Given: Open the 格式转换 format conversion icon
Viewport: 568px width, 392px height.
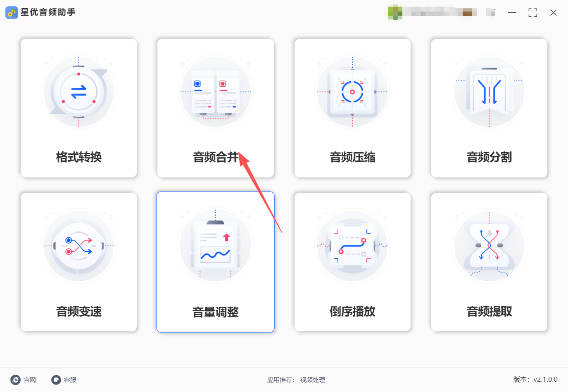Looking at the screenshot, I should (x=78, y=92).
